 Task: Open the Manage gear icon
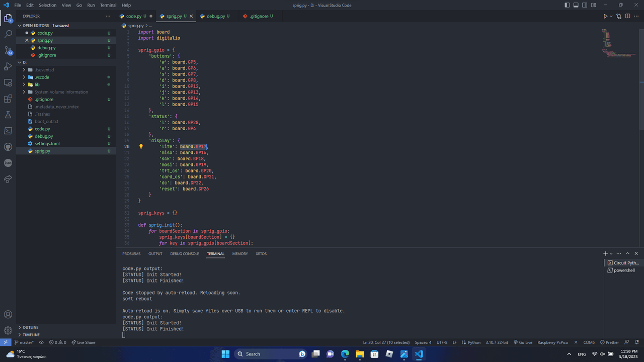tap(8, 330)
